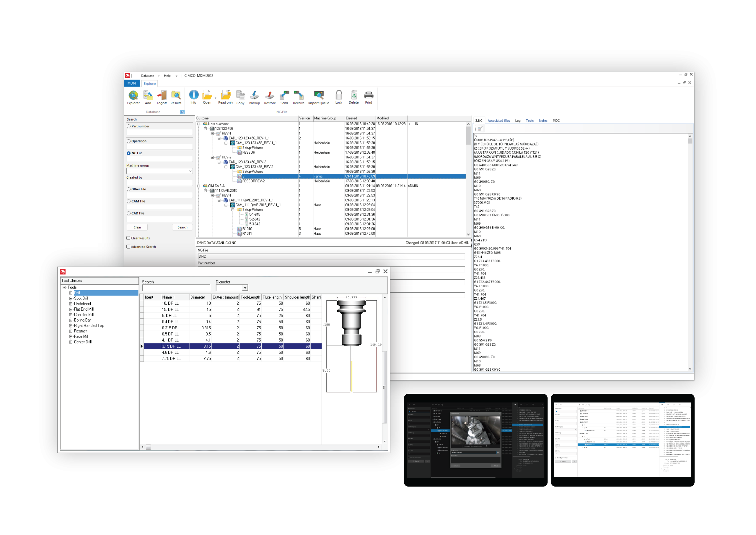This screenshot has height=535, width=756.
Task: Collapse the Tools root node
Action: point(65,287)
